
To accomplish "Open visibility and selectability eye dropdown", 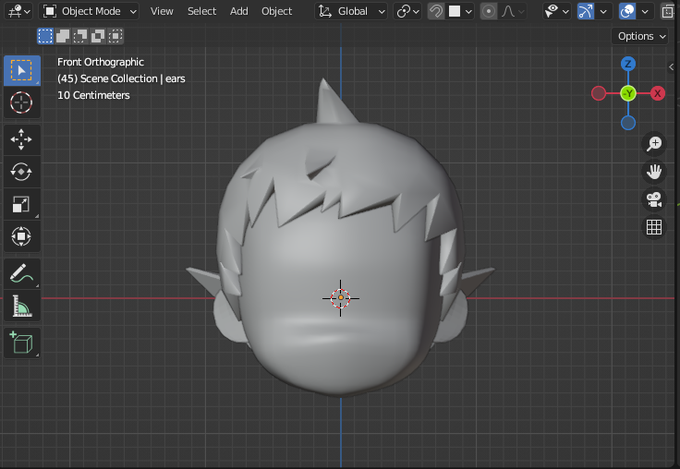I will tap(556, 11).
